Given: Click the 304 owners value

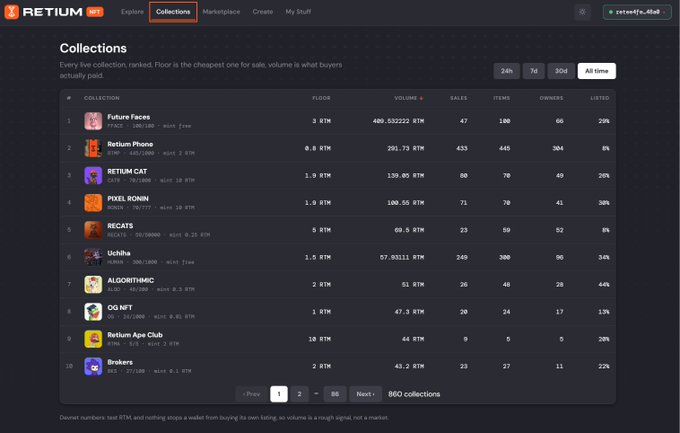Looking at the screenshot, I should (x=558, y=148).
